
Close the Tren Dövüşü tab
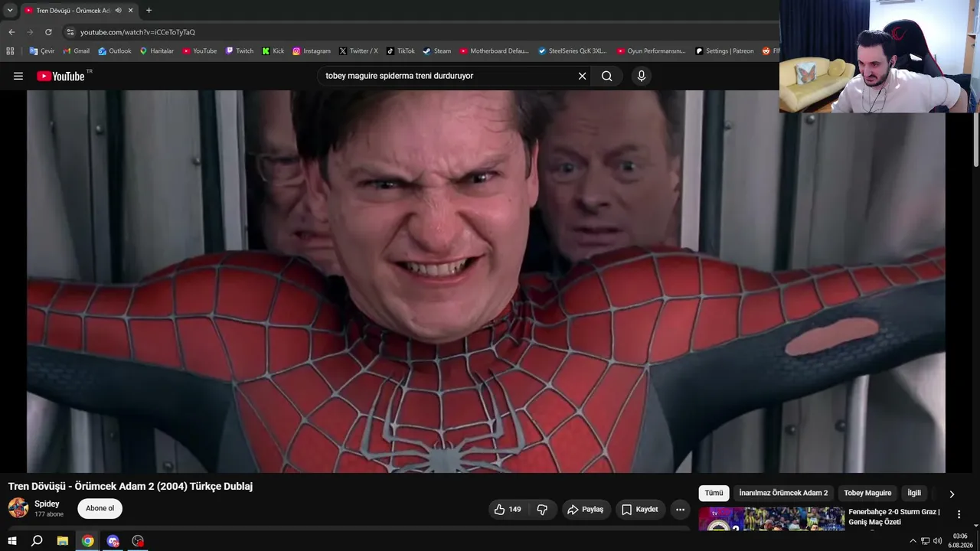[x=131, y=11]
